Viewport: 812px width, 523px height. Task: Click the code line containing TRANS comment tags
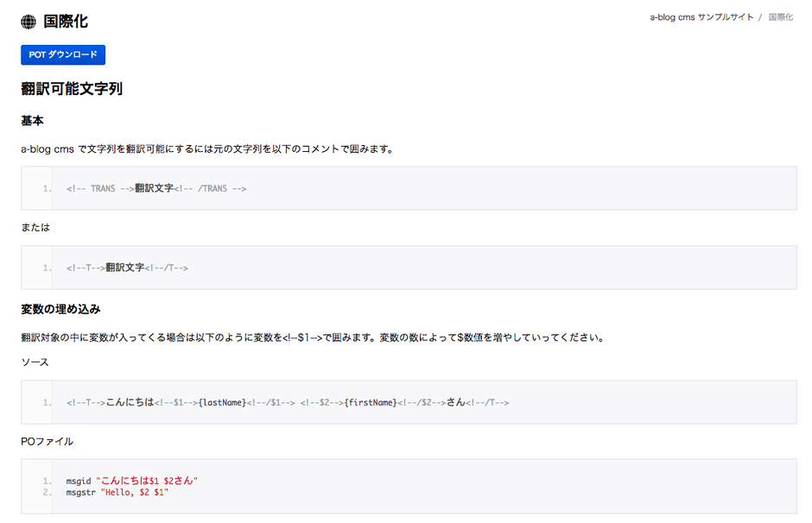tap(156, 188)
